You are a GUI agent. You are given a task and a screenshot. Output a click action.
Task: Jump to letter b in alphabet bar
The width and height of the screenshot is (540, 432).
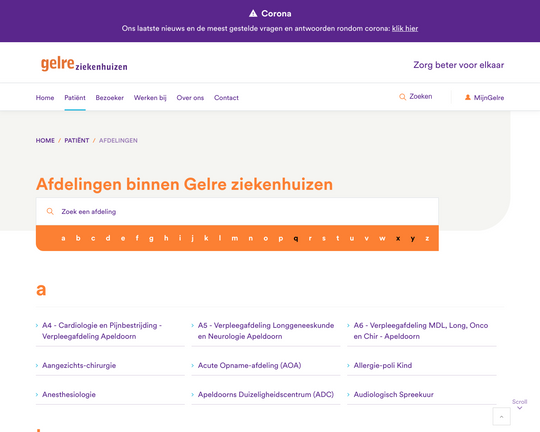tap(78, 238)
